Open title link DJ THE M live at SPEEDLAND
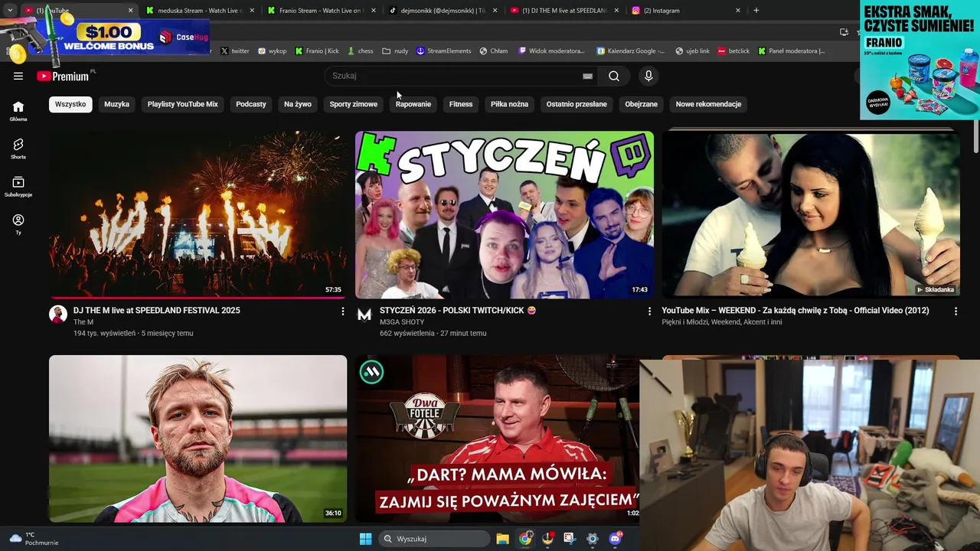The width and height of the screenshot is (980, 551). [x=157, y=311]
